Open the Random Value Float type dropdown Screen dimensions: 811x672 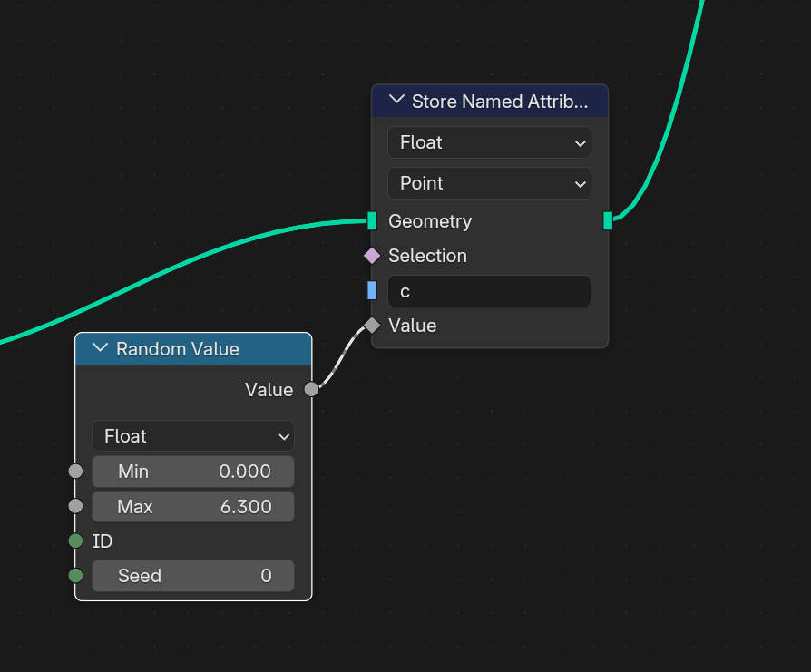[193, 436]
